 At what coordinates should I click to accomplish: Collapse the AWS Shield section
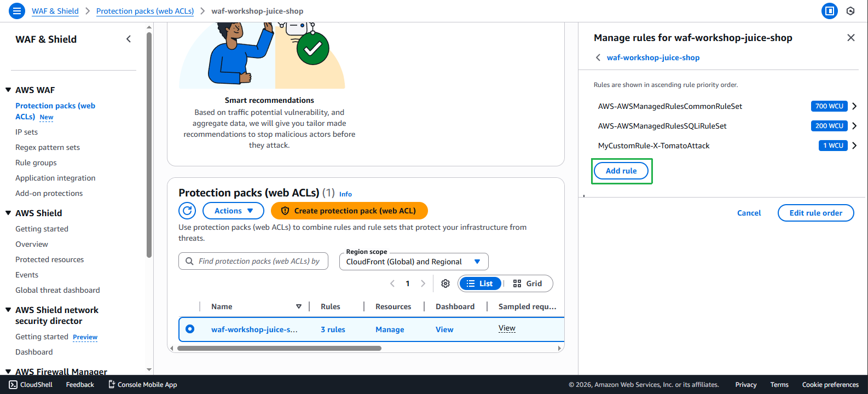pos(8,213)
